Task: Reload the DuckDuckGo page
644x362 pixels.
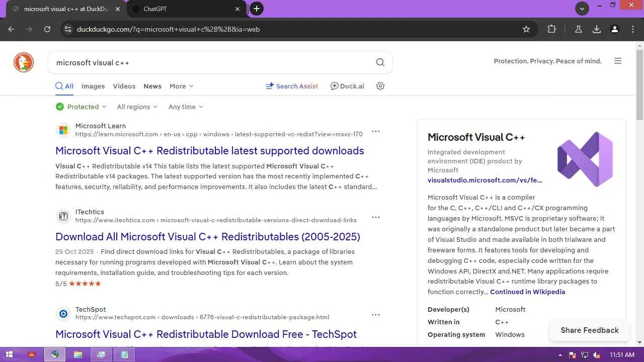Action: [x=47, y=29]
